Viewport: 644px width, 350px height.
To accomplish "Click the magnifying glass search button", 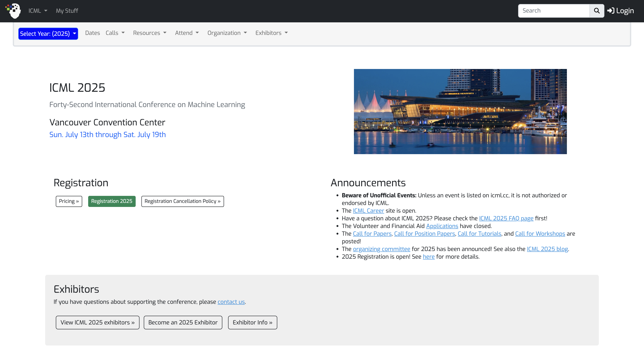I will click(x=597, y=11).
